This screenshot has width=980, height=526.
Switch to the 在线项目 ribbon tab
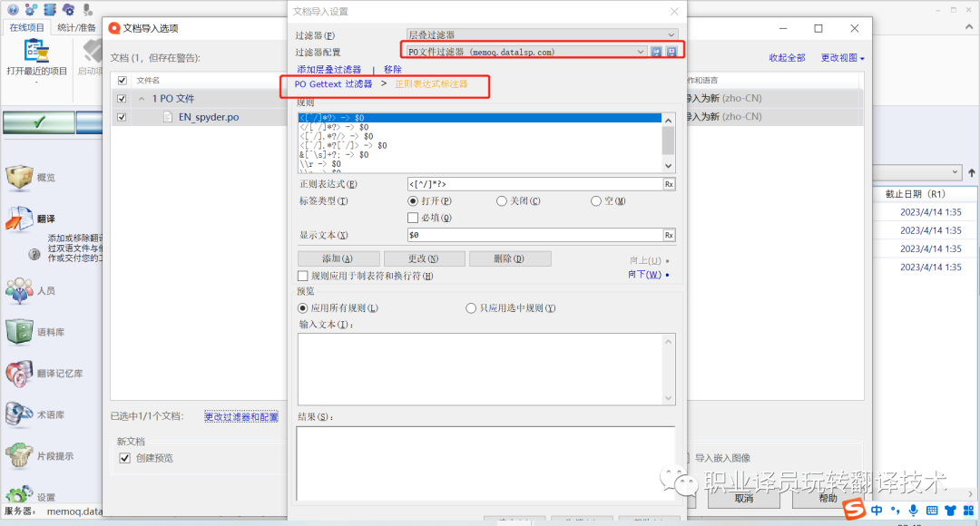pyautogui.click(x=27, y=27)
